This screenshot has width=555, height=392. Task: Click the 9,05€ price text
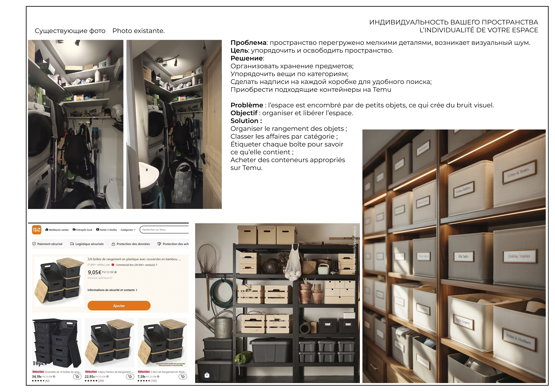95,272
